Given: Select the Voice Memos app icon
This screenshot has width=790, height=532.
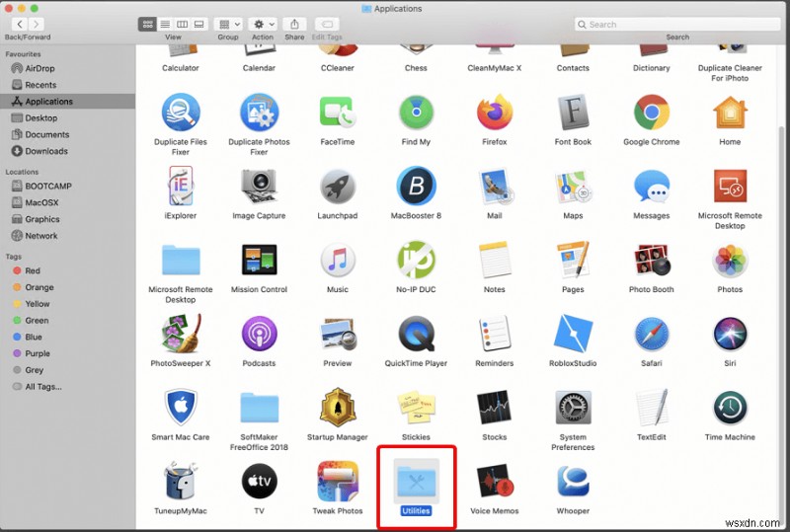Looking at the screenshot, I should [x=495, y=481].
